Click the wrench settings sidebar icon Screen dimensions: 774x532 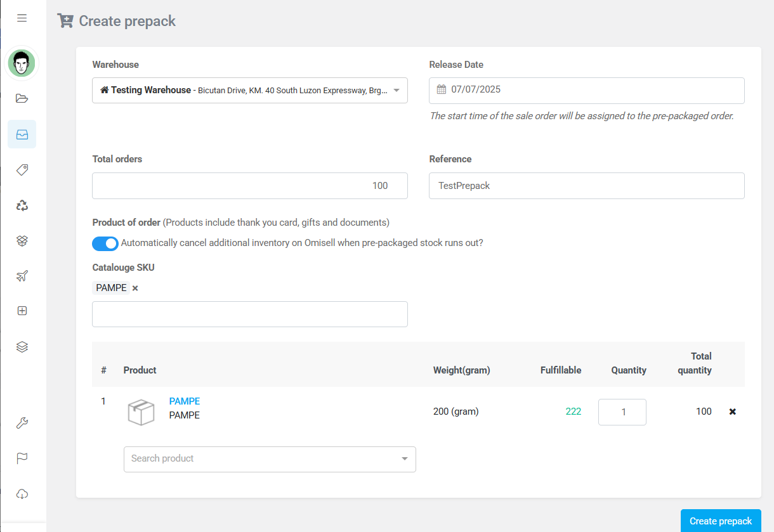tap(22, 424)
